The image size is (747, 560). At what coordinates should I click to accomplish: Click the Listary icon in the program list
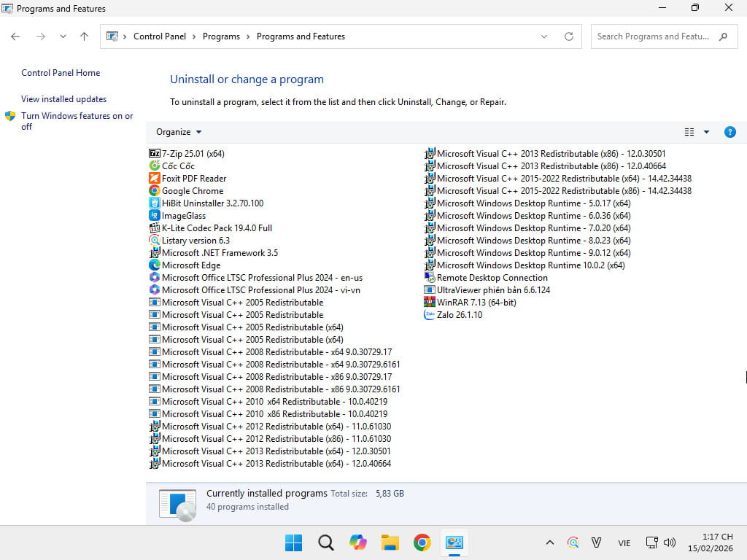(155, 240)
